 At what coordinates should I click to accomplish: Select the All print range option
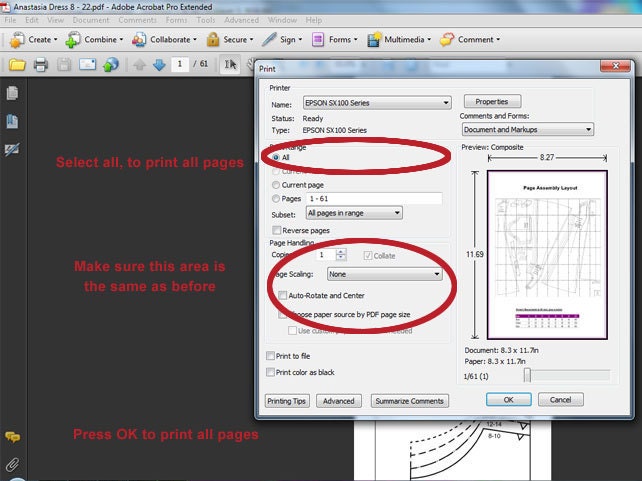click(276, 158)
